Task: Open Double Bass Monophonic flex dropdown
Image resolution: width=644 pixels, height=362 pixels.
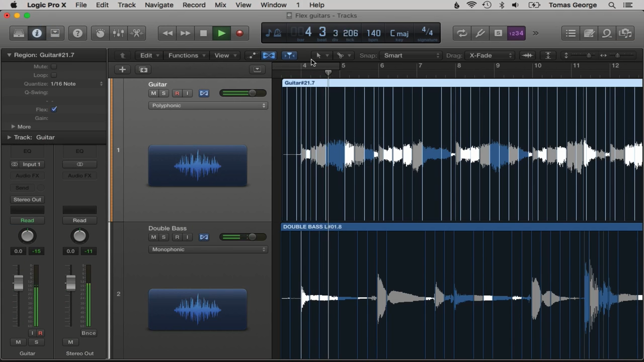Action: click(x=208, y=249)
